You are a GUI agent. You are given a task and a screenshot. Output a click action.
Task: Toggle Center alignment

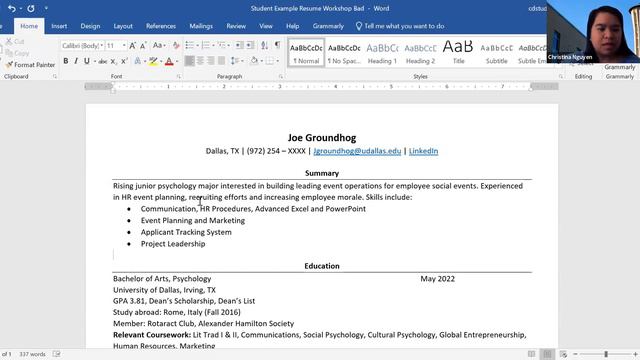pos(200,61)
